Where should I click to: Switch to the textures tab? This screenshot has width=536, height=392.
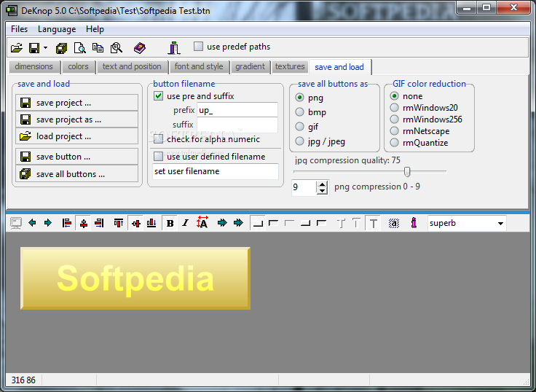click(x=290, y=66)
